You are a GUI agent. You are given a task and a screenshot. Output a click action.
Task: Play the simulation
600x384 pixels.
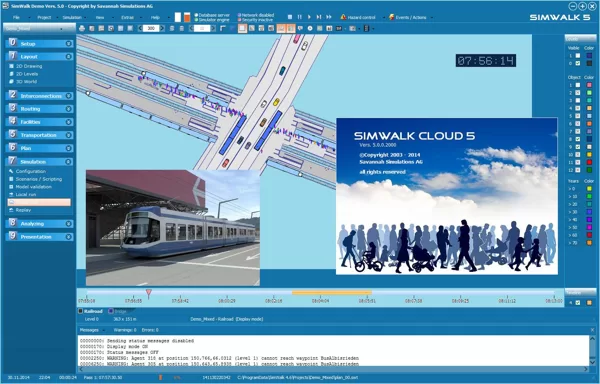pyautogui.click(x=309, y=17)
